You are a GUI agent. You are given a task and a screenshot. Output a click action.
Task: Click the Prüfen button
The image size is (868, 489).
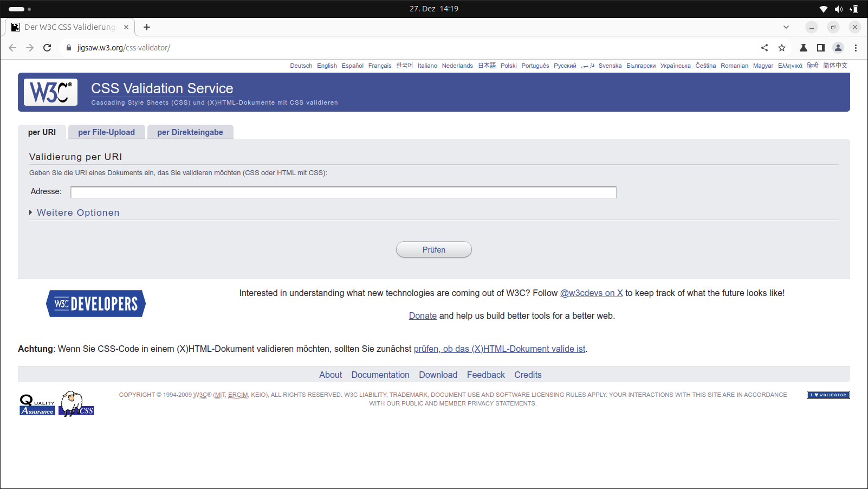(434, 249)
